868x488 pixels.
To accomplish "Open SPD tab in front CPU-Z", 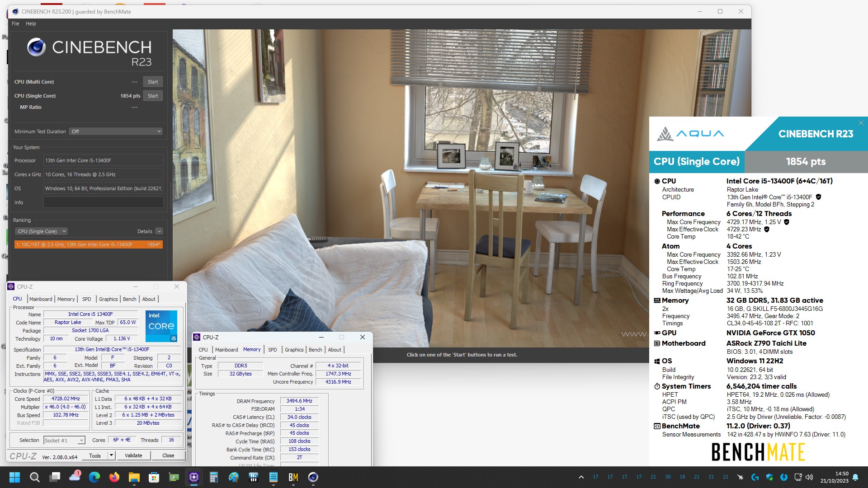I will tap(273, 350).
